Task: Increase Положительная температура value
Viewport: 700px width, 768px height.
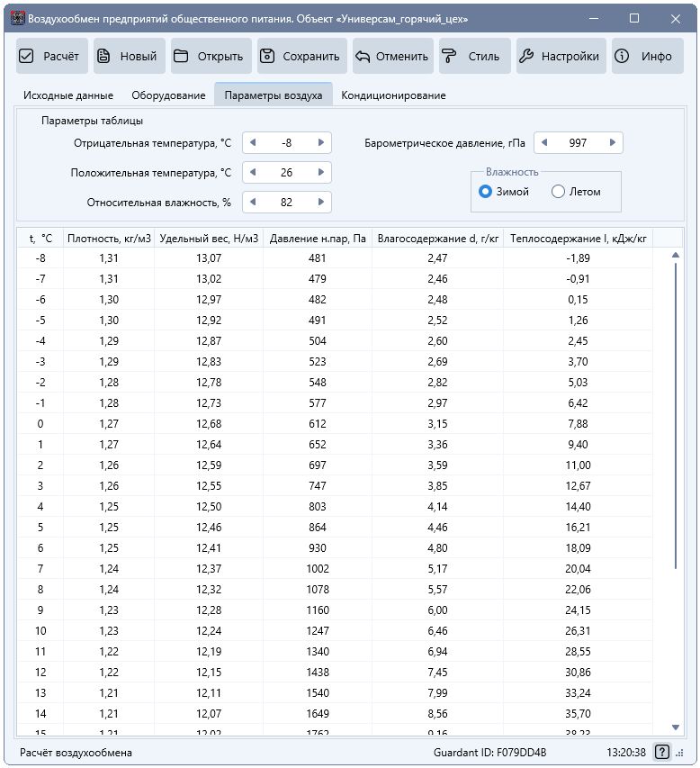Action: (x=321, y=172)
